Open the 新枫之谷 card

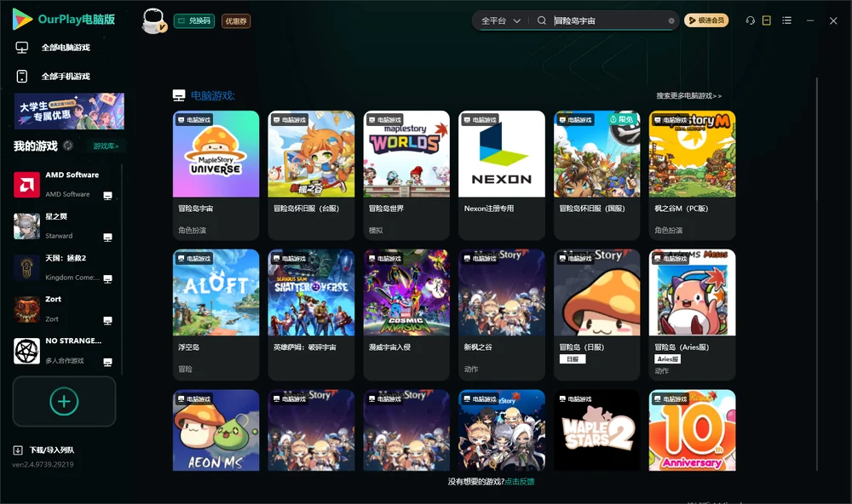point(502,314)
